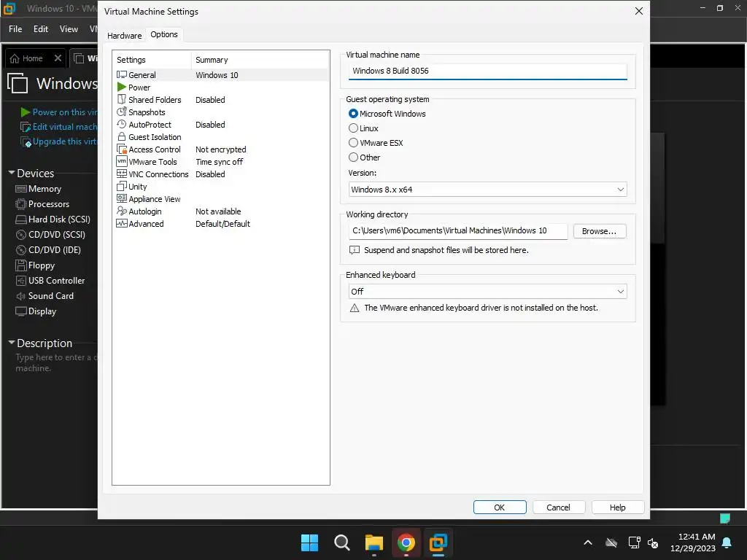Click CD/DVD (IDE) disc icon in main window
The width and height of the screenshot is (747, 560).
(x=20, y=249)
